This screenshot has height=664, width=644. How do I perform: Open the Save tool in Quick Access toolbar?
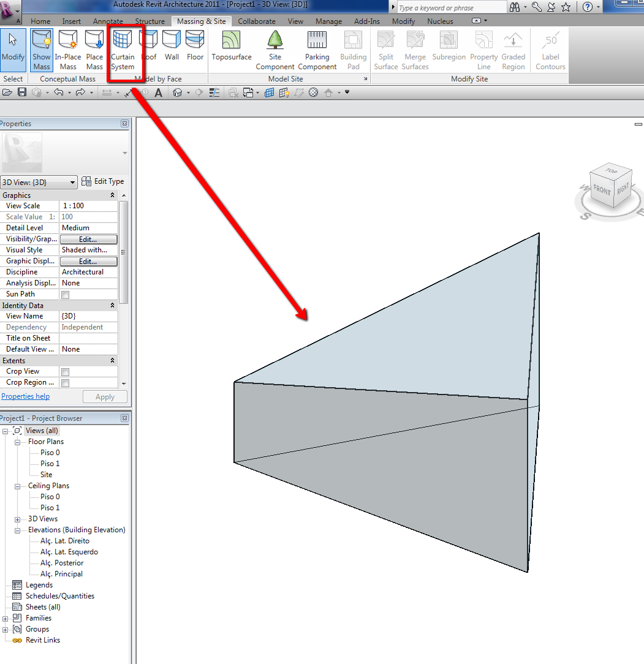[21, 92]
